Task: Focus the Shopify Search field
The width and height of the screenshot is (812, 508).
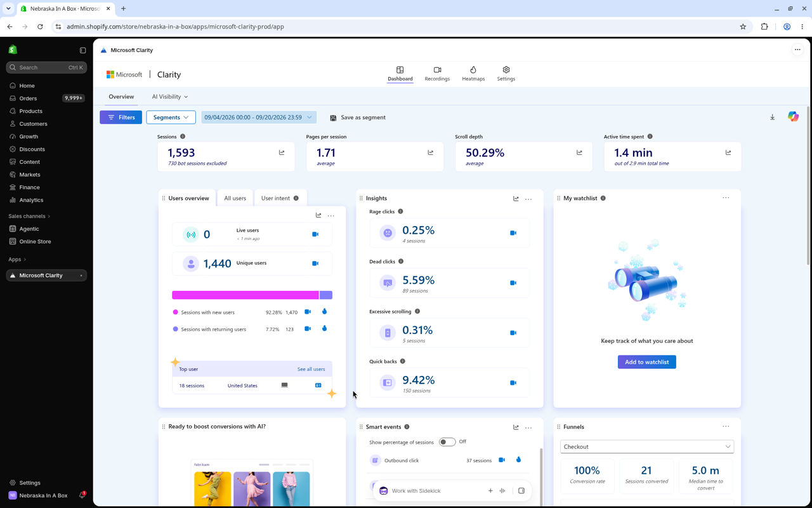Action: pos(46,67)
